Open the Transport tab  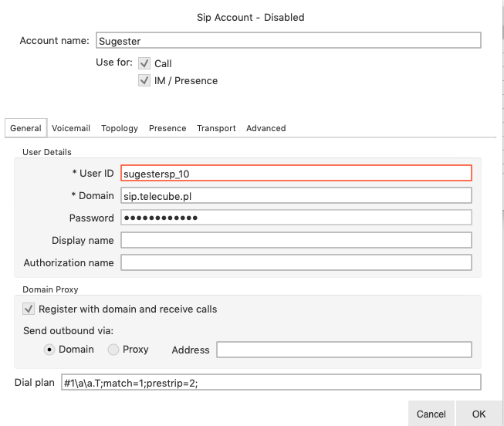(216, 128)
